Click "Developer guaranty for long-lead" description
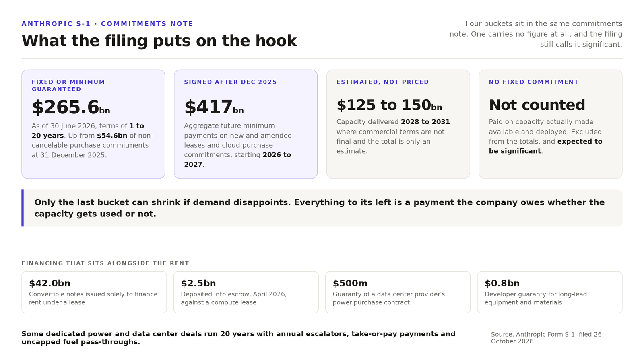Screen dimensions: 644x362 536,298
